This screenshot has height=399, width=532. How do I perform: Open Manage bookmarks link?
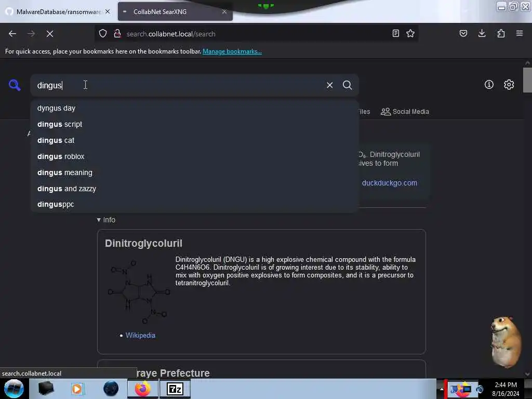[x=232, y=51]
